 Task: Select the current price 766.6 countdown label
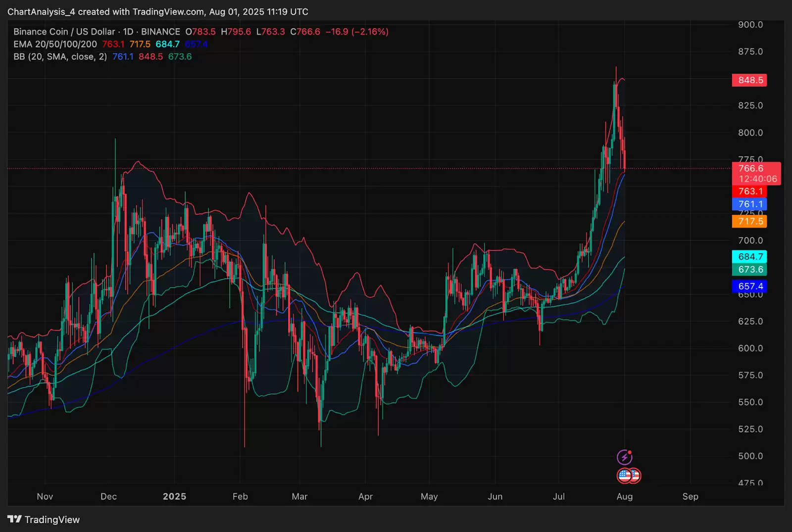756,174
